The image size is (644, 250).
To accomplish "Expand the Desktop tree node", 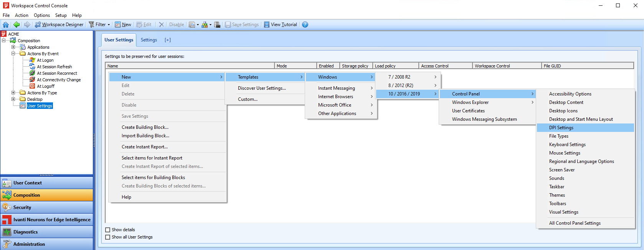I will (x=13, y=99).
